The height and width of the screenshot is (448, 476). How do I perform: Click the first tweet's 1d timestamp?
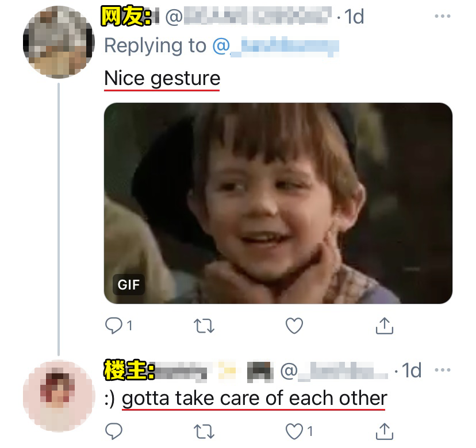(354, 17)
